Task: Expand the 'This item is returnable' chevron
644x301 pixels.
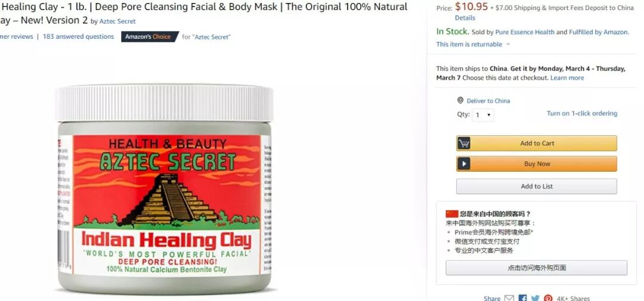Action: [x=508, y=44]
